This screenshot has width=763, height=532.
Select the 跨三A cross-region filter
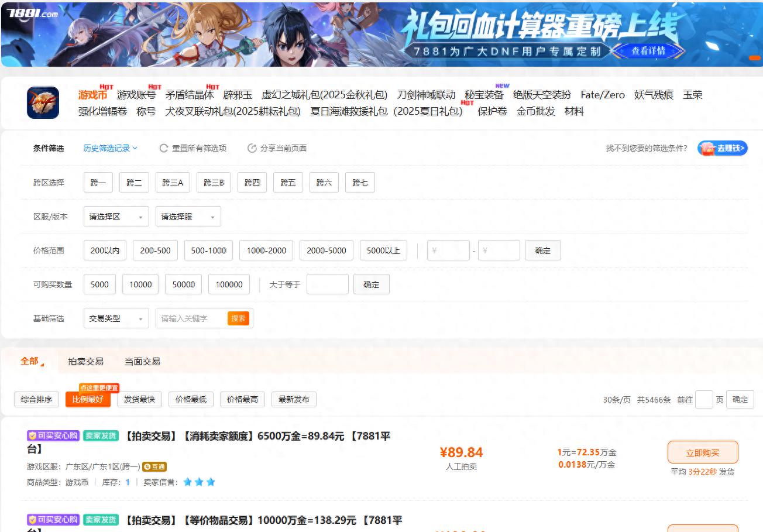tap(173, 182)
